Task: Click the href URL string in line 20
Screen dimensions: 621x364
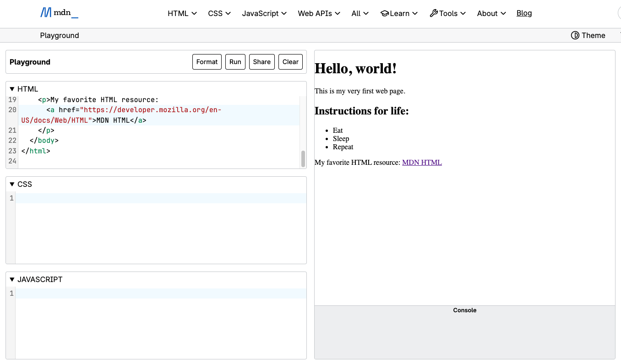Action: pos(121,115)
